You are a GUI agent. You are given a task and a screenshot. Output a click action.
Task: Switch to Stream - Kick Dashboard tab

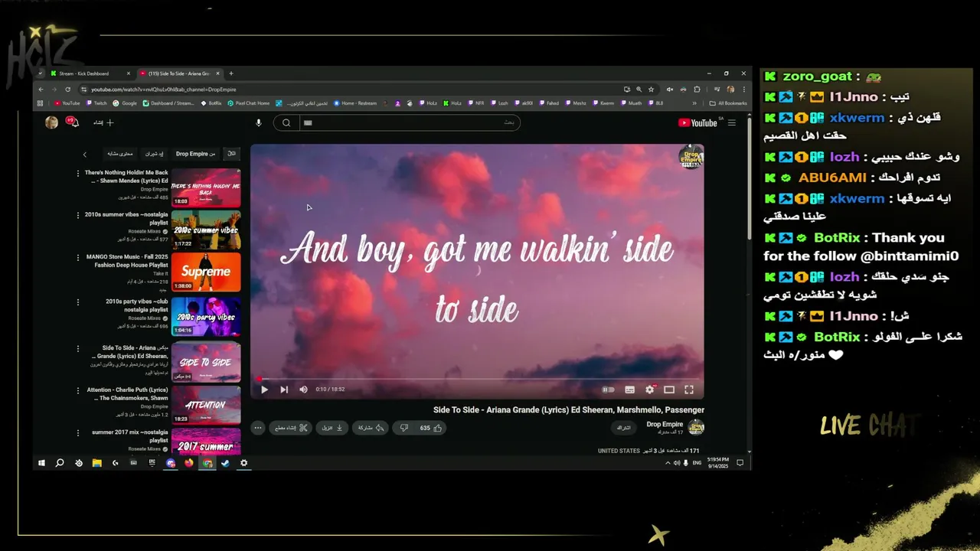(x=90, y=73)
